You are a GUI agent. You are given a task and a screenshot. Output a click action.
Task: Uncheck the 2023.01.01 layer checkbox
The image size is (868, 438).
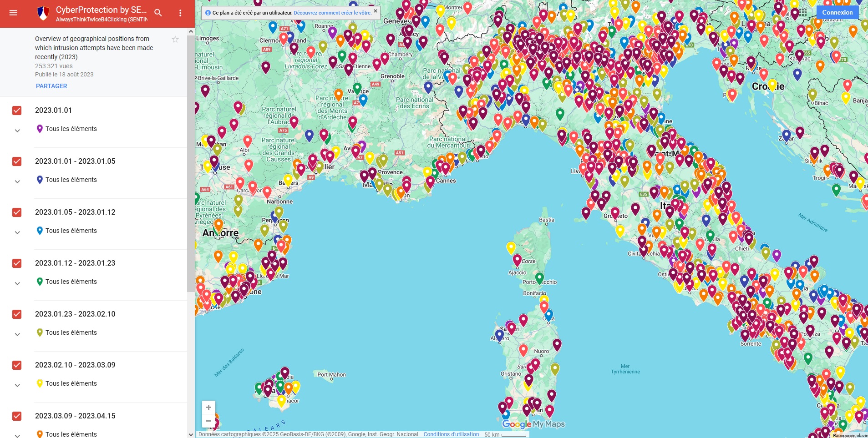click(x=17, y=111)
